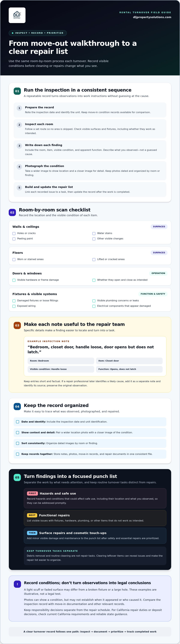This screenshot has width=180, height=644.
Task: Click the Inspect Record Prioritize badge
Action: [38, 33]
